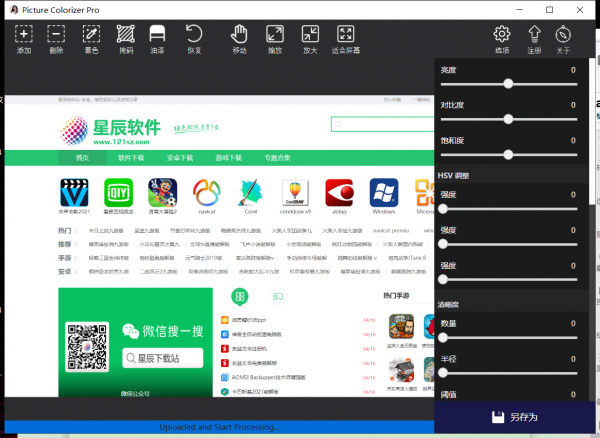Click the QR code in the green banner
This screenshot has height=438, width=600.
coord(87,347)
